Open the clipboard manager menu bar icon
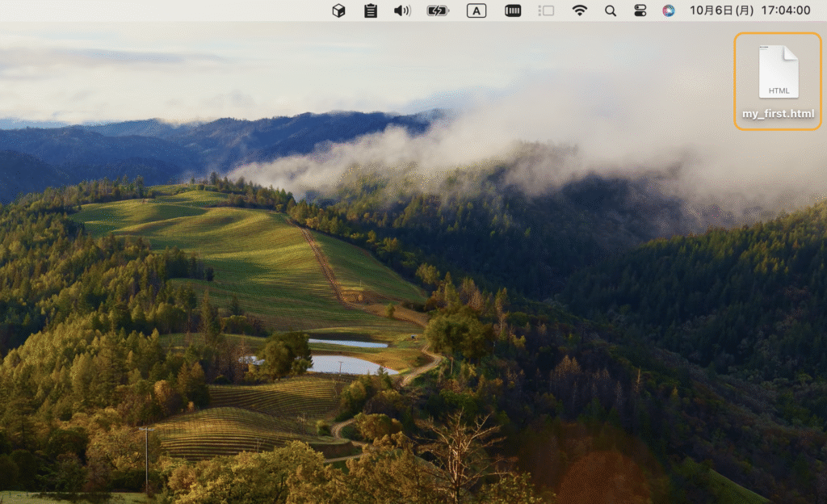The image size is (827, 504). tap(371, 10)
